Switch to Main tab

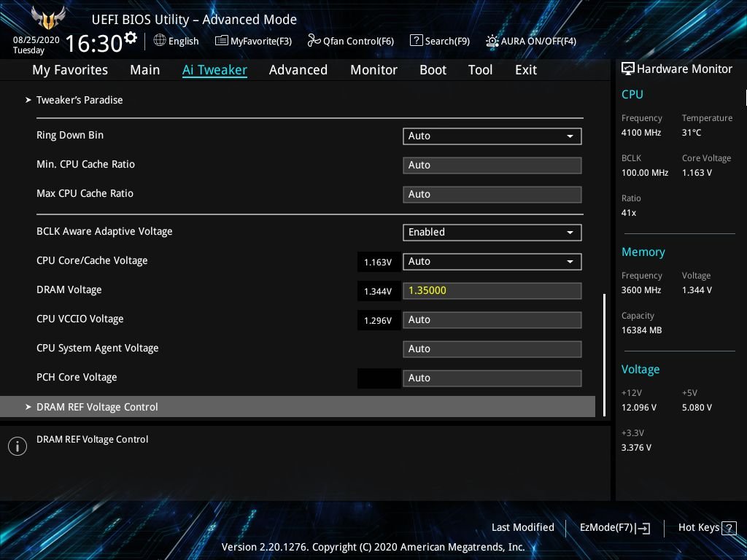pyautogui.click(x=145, y=70)
